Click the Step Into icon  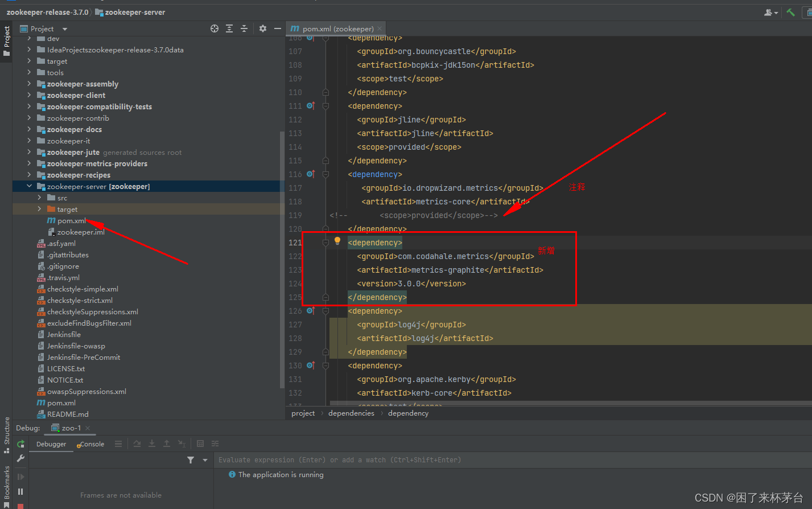(152, 444)
